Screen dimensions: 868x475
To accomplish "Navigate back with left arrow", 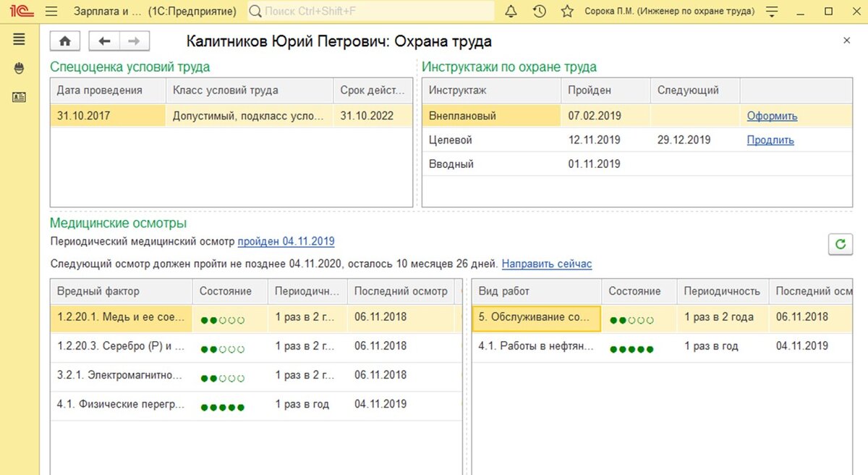I will pos(104,41).
